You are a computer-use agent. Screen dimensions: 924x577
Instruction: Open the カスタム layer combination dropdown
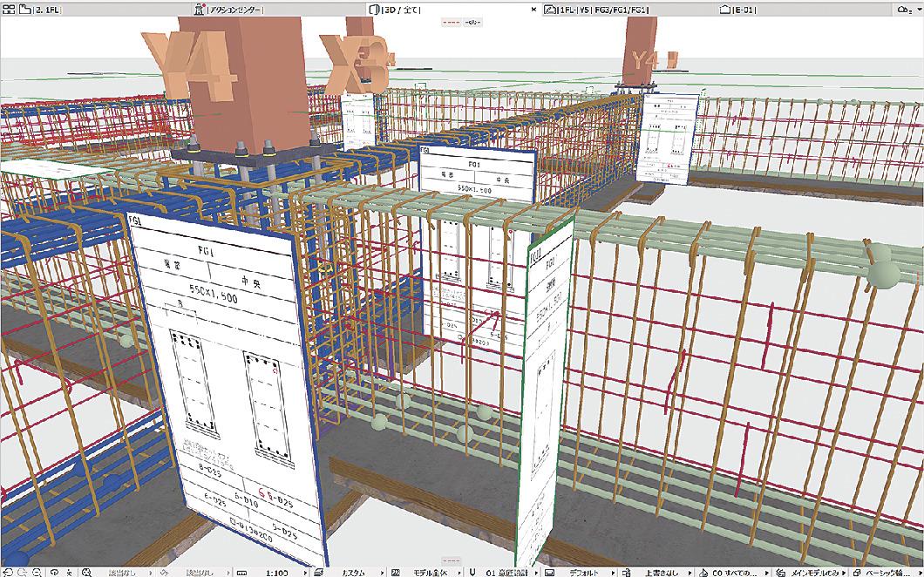click(x=351, y=572)
